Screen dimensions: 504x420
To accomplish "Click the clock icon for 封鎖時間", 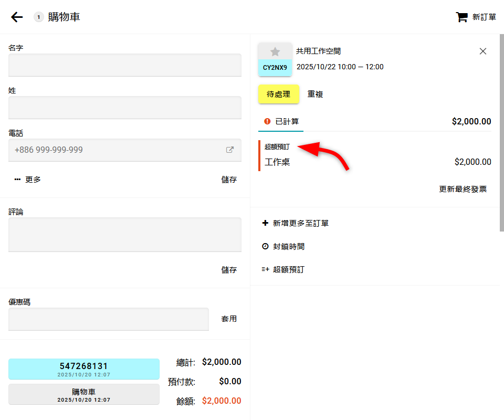I will pyautogui.click(x=265, y=246).
